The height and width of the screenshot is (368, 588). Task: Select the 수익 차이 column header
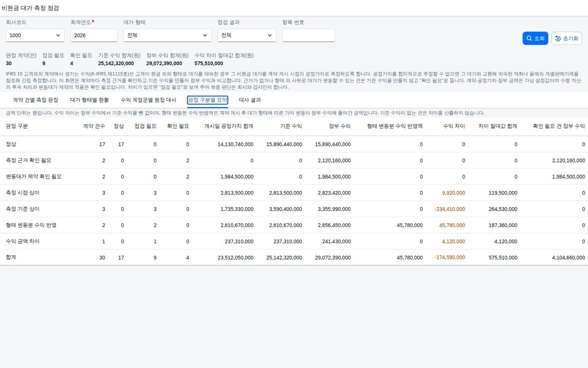[454, 126]
